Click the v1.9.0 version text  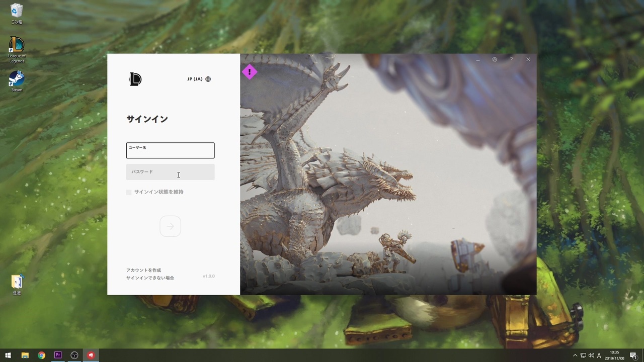209,276
